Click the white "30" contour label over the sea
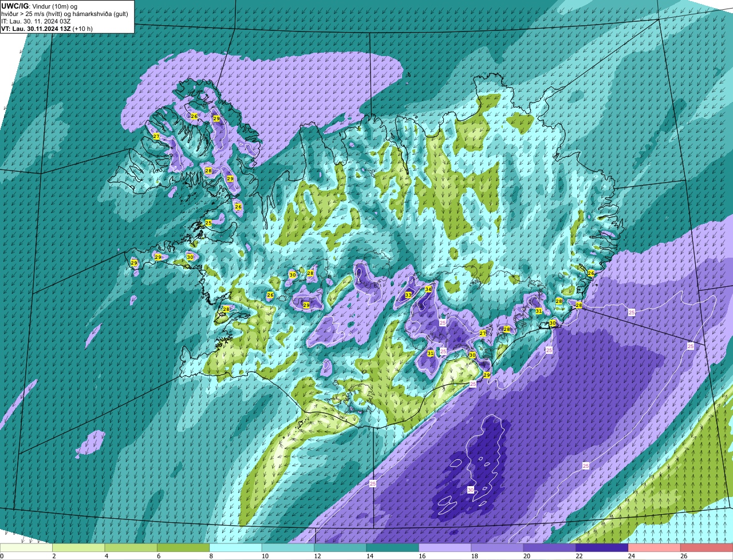The height and width of the screenshot is (560, 733). pos(471,490)
